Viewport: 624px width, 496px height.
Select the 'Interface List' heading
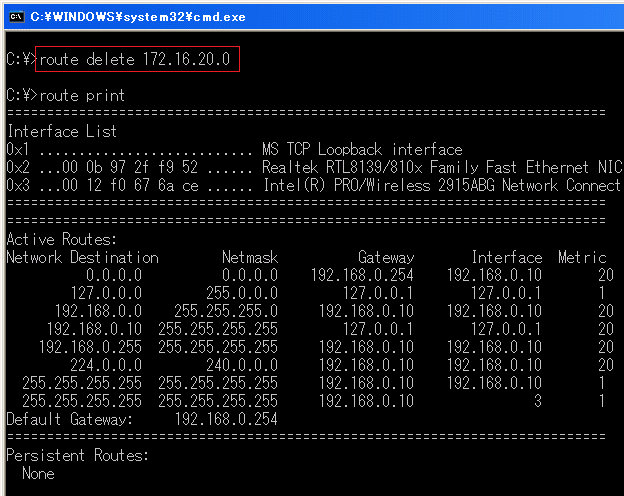point(62,131)
